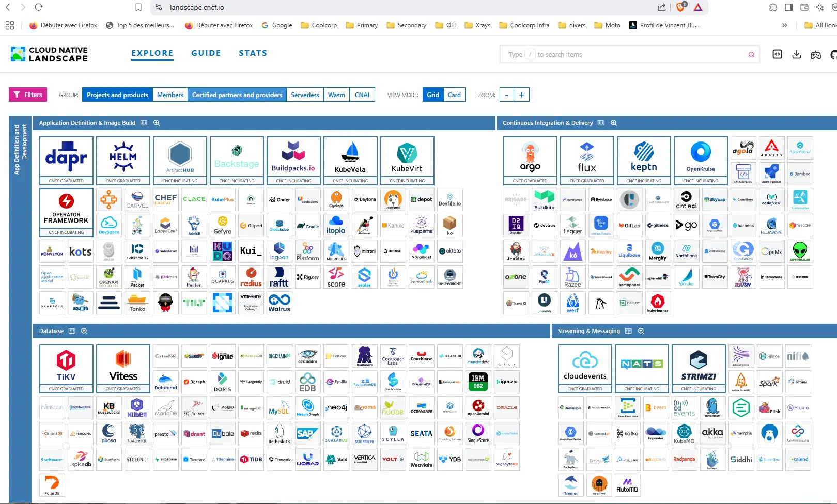Click the KubeVela project logo
The image size is (837, 504).
tap(350, 161)
